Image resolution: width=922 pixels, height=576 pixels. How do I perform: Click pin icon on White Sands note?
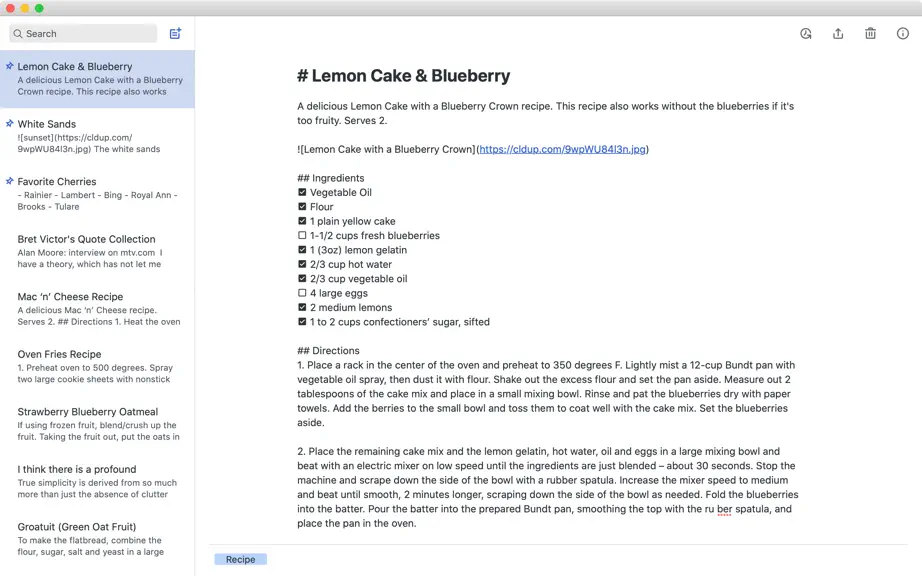[9, 123]
